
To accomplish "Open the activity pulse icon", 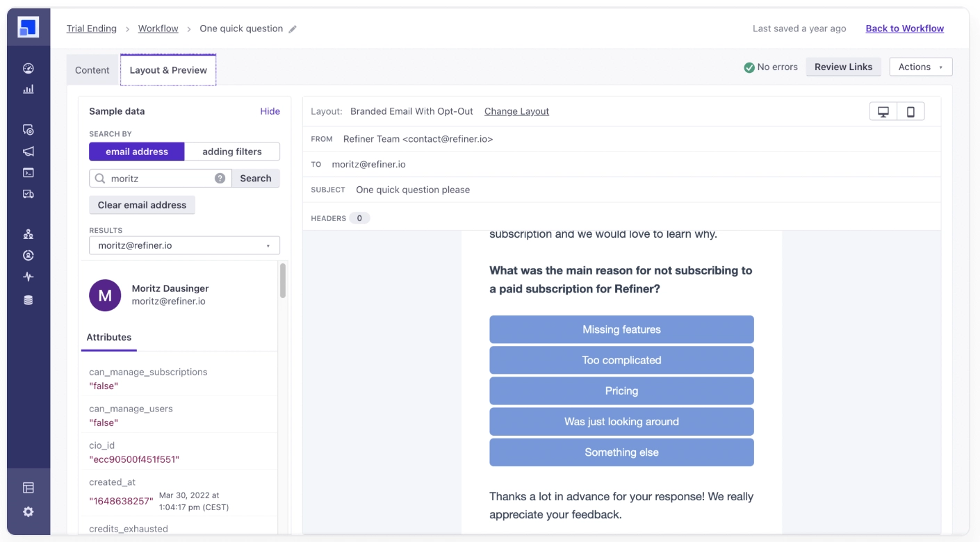I will tap(28, 277).
